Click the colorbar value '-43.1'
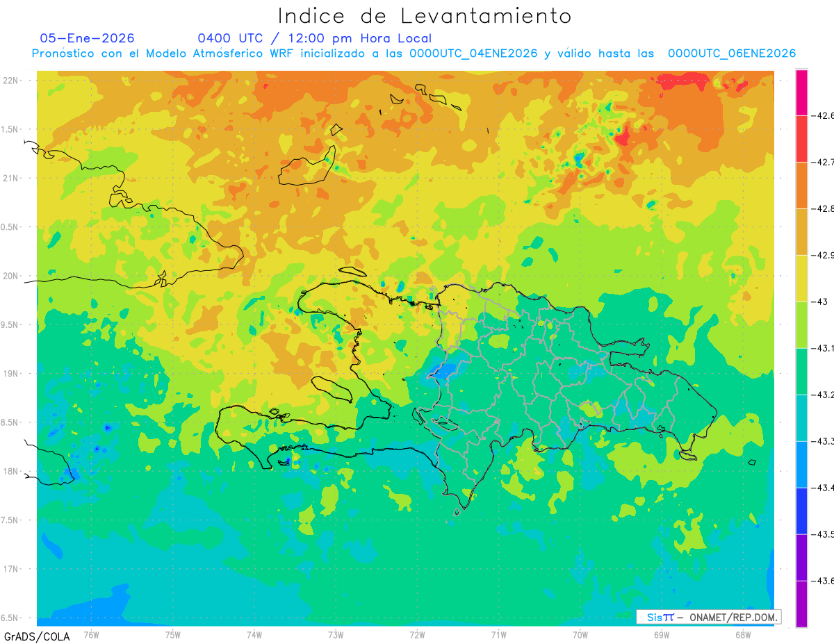The width and height of the screenshot is (834, 644). point(822,348)
